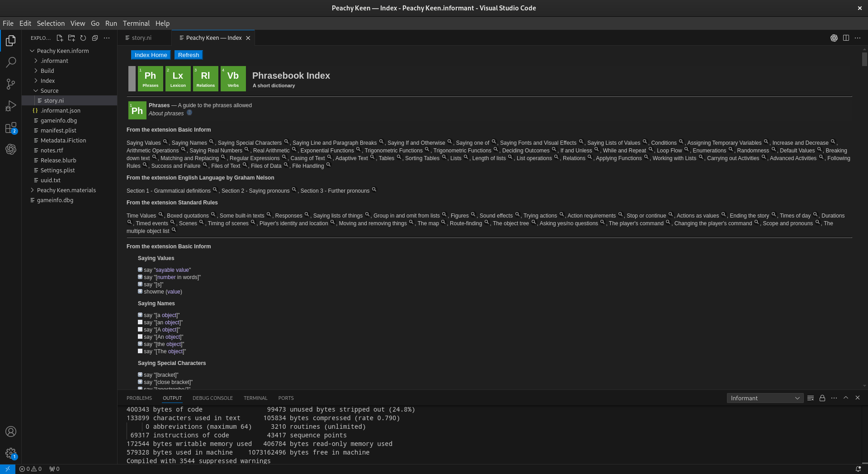Image resolution: width=868 pixels, height=474 pixels.
Task: Collapse the Source folder
Action: coord(70,90)
